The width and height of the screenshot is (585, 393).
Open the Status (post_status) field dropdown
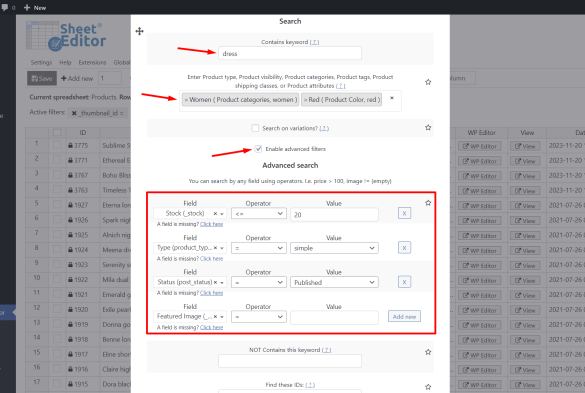[190, 282]
